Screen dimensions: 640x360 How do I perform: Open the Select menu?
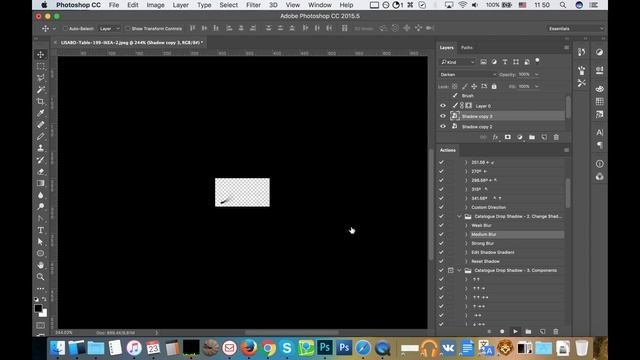228,5
